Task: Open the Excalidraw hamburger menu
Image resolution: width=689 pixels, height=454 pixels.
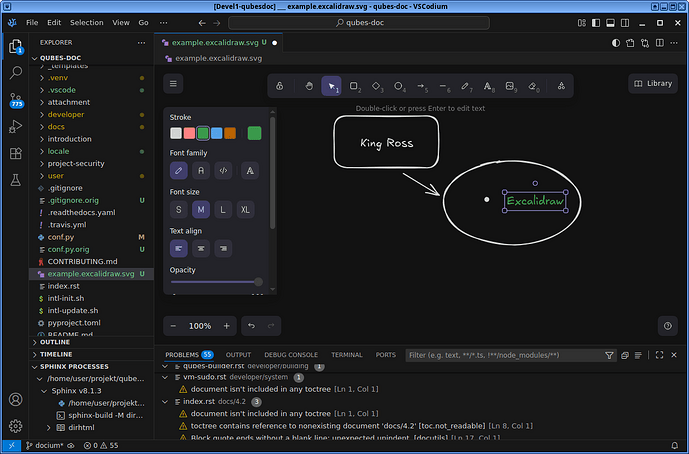Action: click(174, 84)
